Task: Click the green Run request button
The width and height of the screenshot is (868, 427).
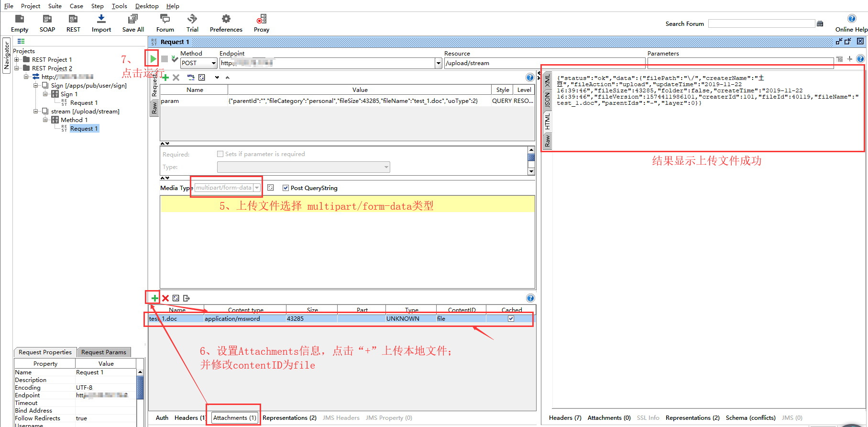Action: 153,59
